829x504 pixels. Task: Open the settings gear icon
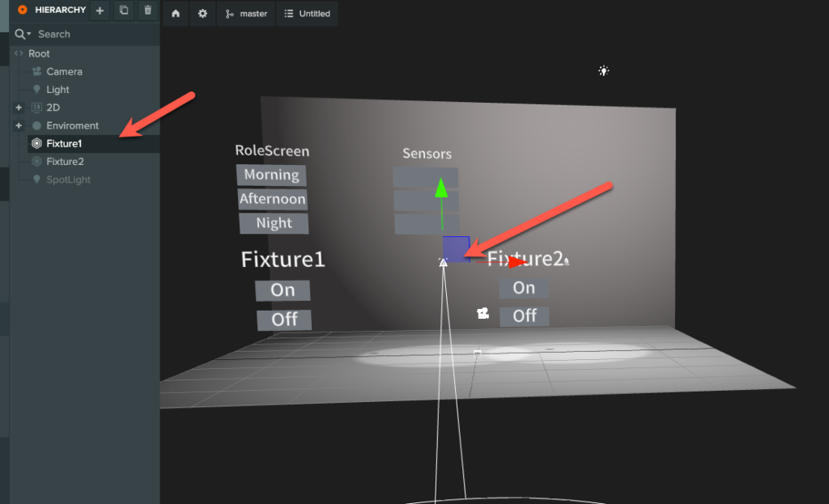point(202,14)
